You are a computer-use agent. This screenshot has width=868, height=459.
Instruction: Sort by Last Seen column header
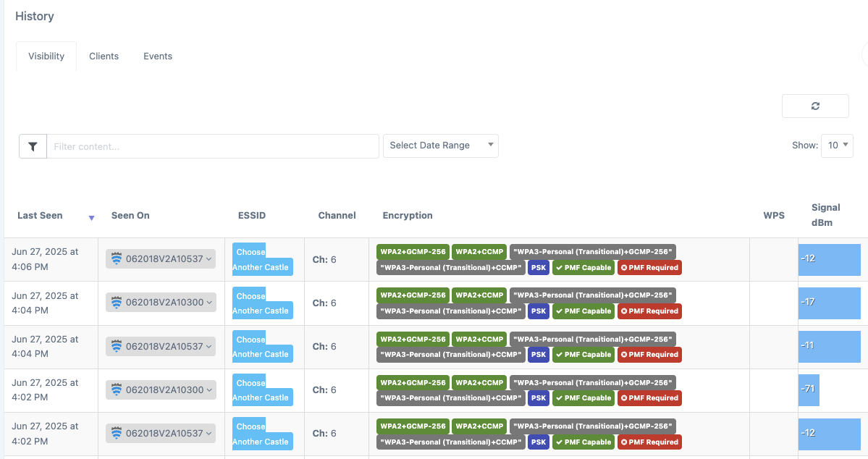click(40, 215)
